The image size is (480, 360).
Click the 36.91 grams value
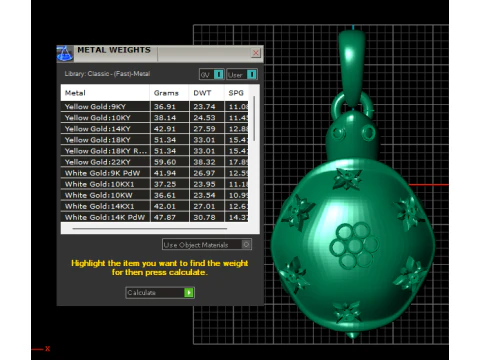point(164,107)
